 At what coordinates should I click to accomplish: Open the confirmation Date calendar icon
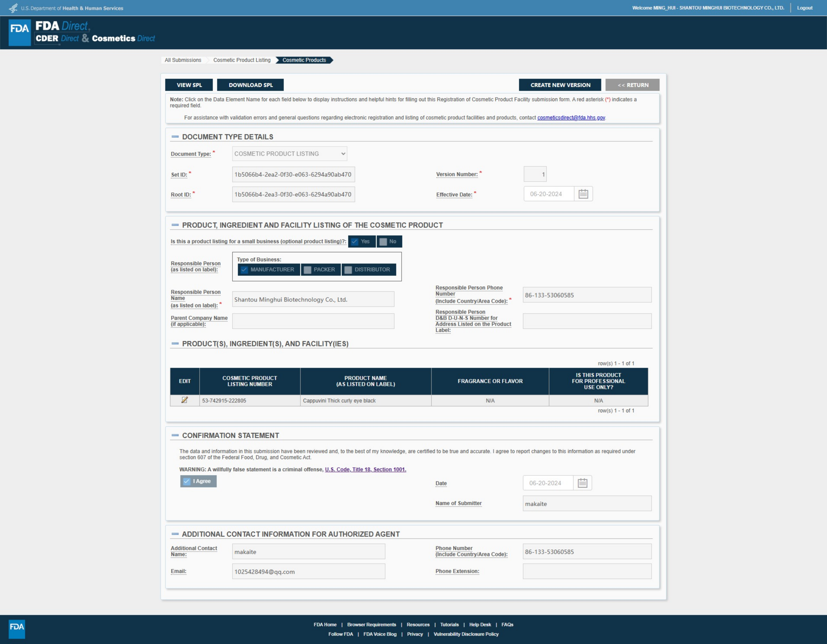[582, 483]
